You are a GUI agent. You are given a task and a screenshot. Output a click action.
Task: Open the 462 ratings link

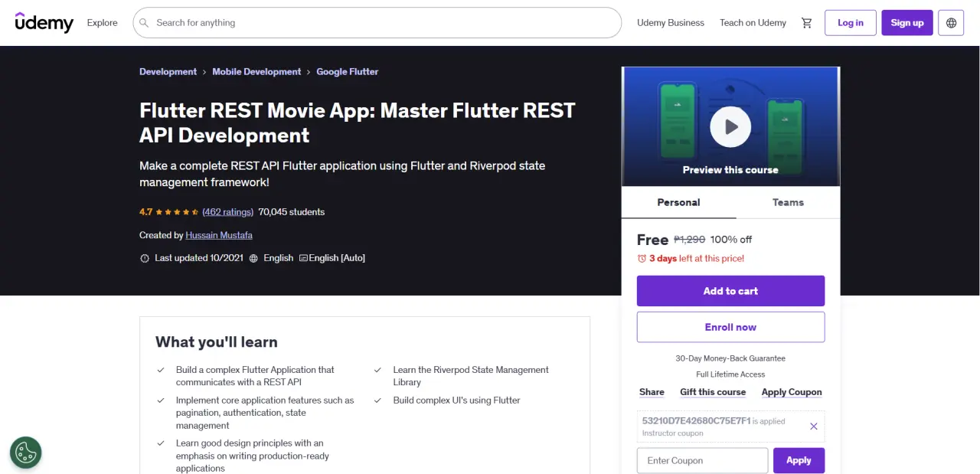click(227, 212)
